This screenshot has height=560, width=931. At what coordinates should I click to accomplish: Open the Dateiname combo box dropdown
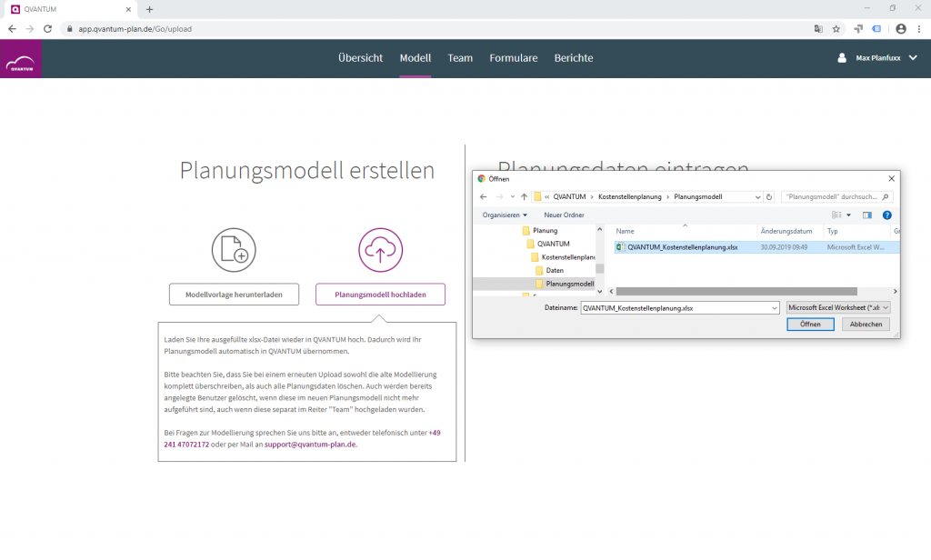pos(775,307)
